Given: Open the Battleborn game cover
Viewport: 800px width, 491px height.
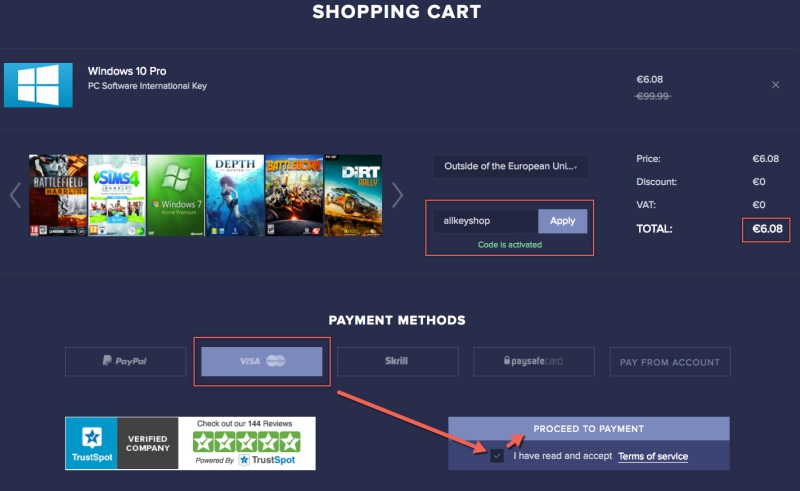Looking at the screenshot, I should (294, 195).
